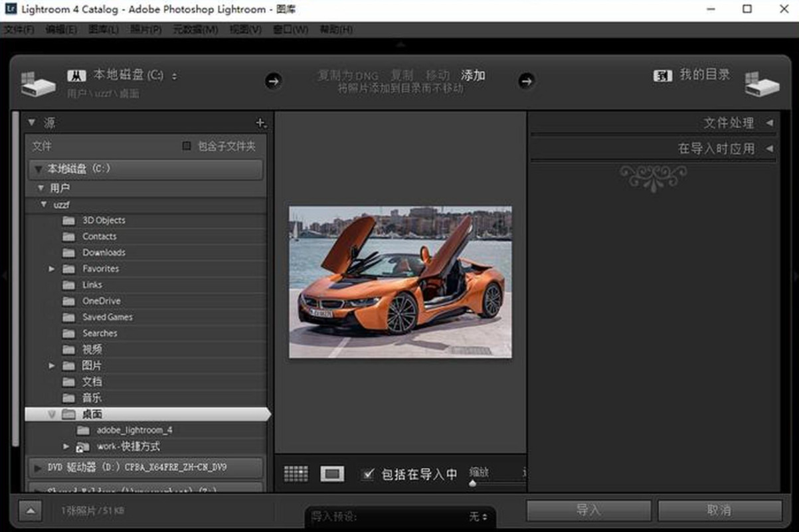Switch to grid view icon
Screen dimensions: 799x532
[296, 474]
